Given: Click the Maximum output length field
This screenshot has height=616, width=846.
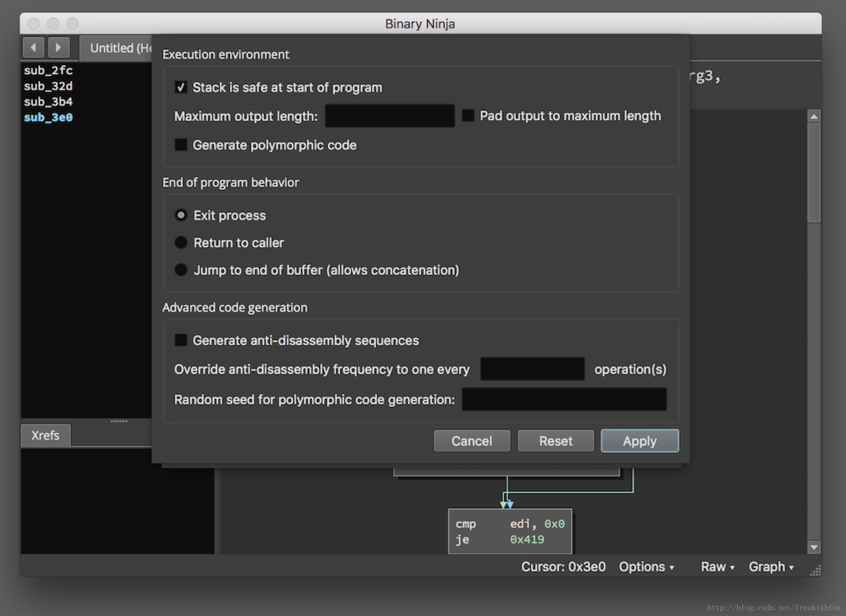Looking at the screenshot, I should (390, 116).
